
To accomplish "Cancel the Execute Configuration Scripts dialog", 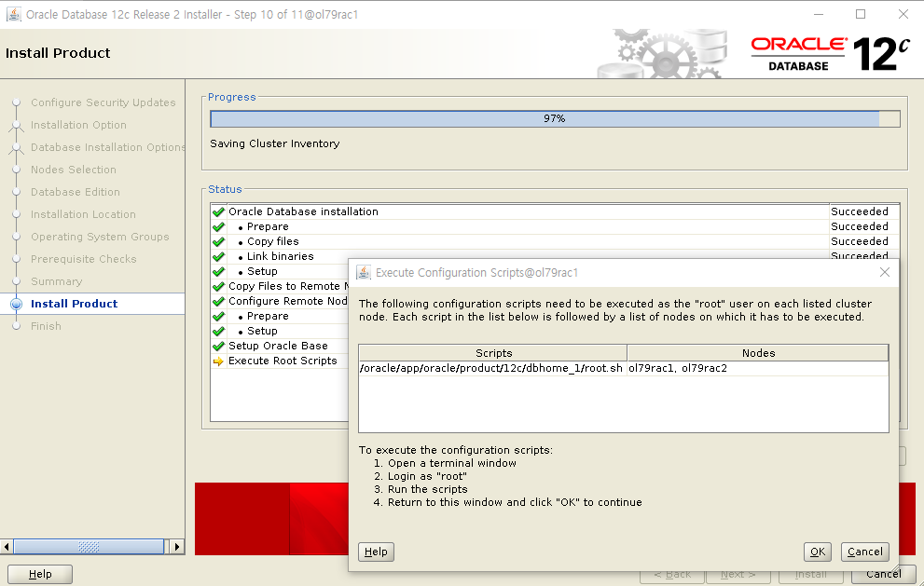I will (x=864, y=552).
